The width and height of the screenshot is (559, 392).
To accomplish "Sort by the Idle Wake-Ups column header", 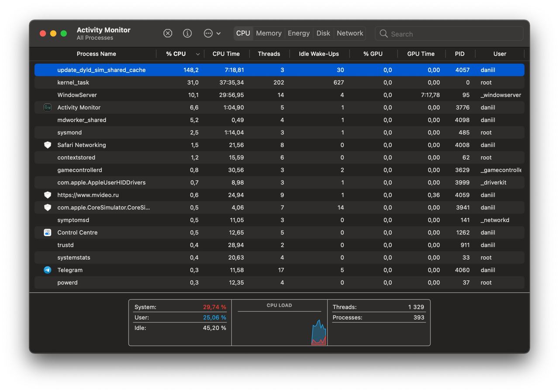I will (319, 54).
